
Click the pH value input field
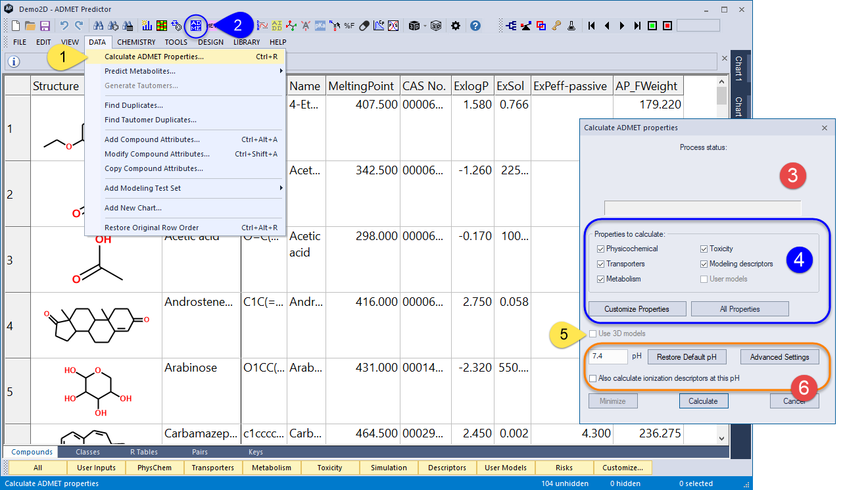pyautogui.click(x=608, y=356)
